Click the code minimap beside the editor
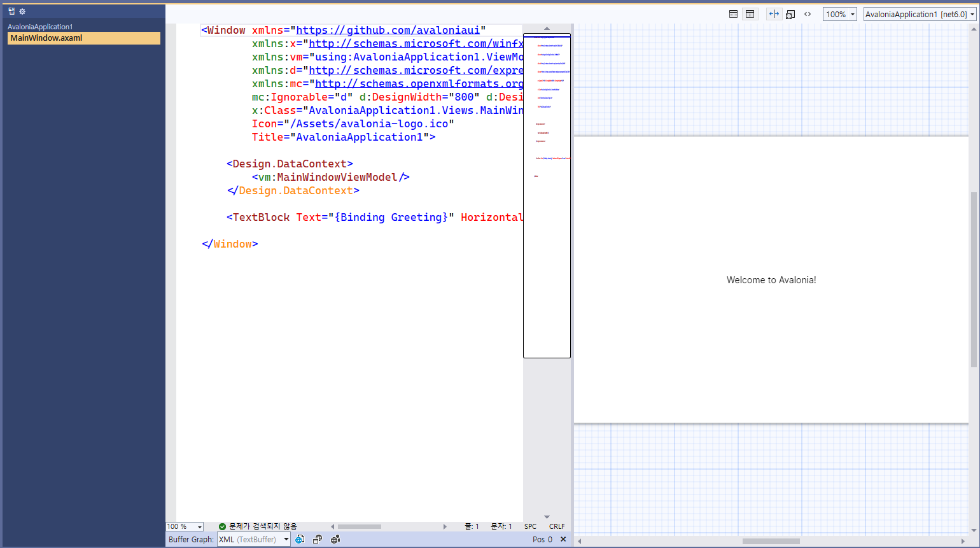This screenshot has width=980, height=548. coord(547,191)
